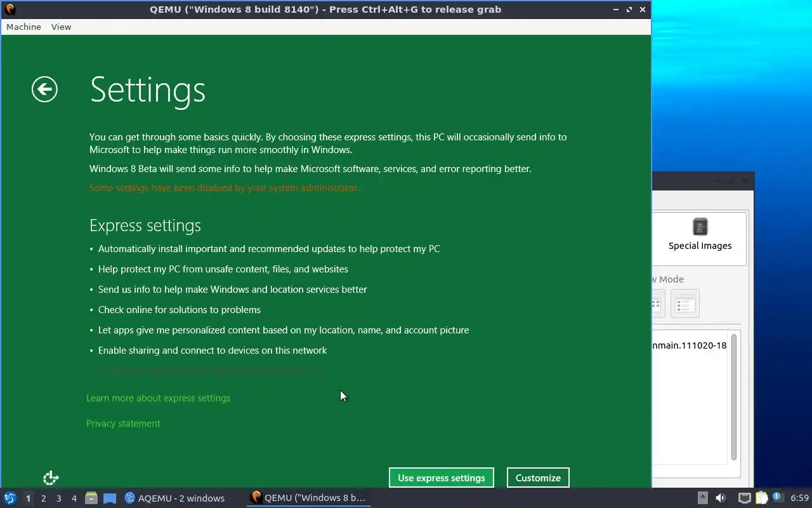
Task: Click the back arrow beside Settings
Action: tap(44, 90)
